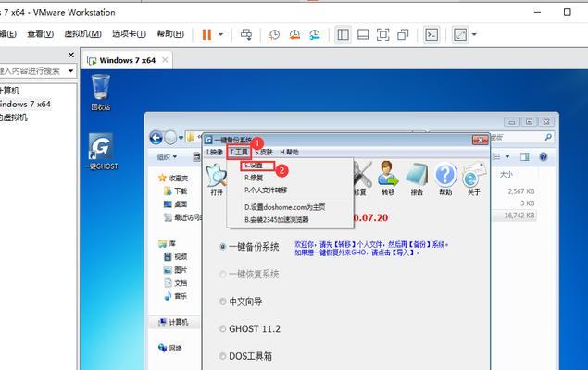Viewport: 588px width, 370px height.
Task: Open the 音乐 library in Explorer
Action: [x=176, y=296]
